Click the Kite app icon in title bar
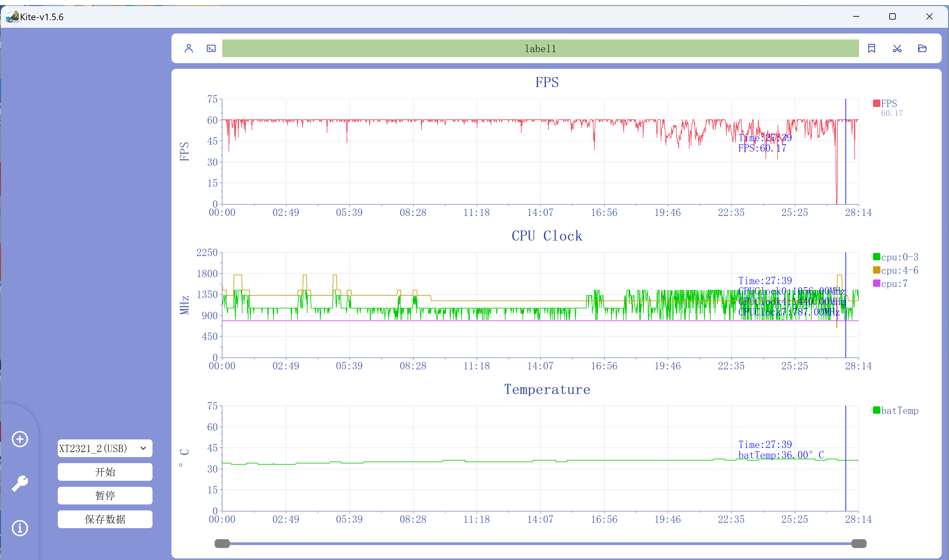This screenshot has width=949, height=560. click(12, 17)
